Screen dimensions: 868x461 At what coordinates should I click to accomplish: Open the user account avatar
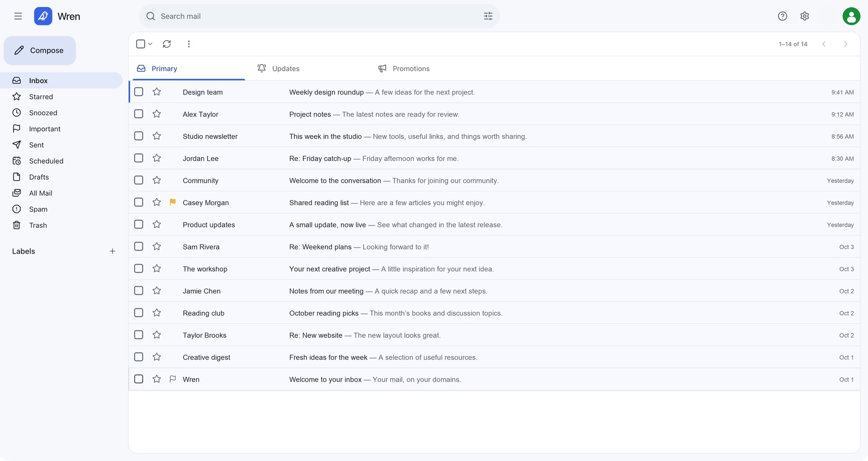click(x=851, y=16)
